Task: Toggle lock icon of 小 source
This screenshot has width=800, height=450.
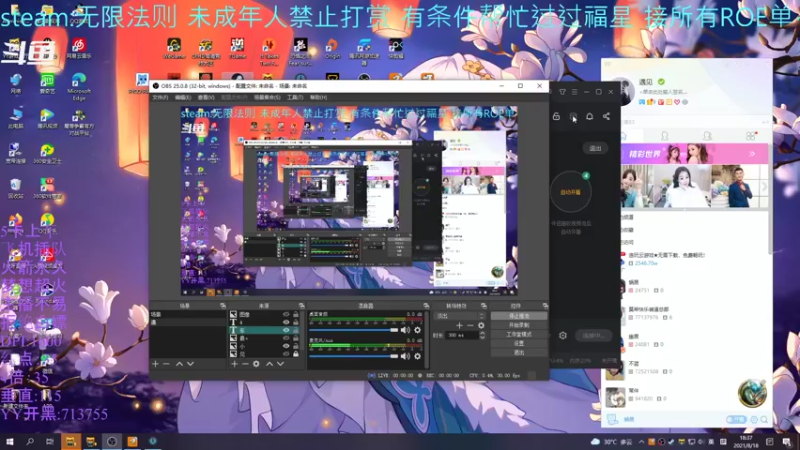Action: pos(296,346)
